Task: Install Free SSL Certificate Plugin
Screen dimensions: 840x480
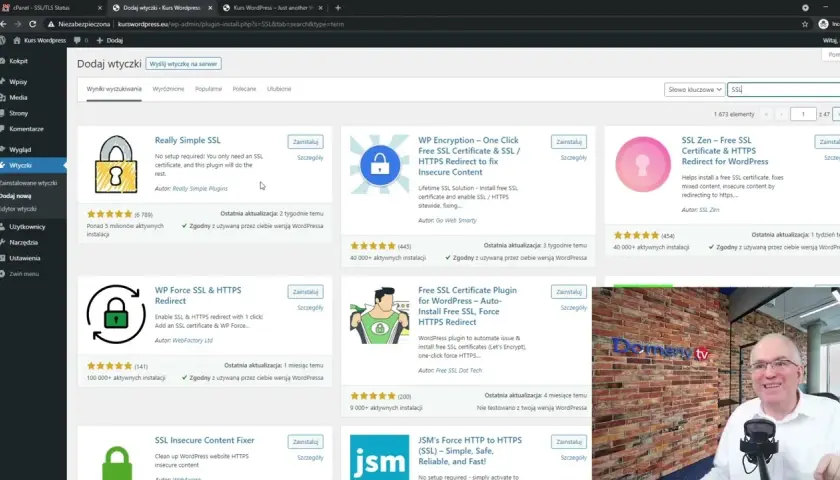Action: 568,292
